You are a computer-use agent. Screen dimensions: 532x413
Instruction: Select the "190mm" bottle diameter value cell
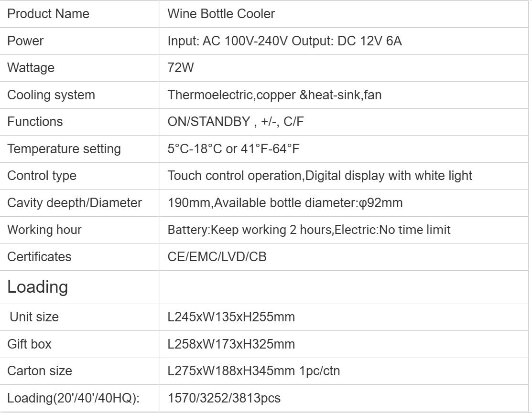pos(285,203)
